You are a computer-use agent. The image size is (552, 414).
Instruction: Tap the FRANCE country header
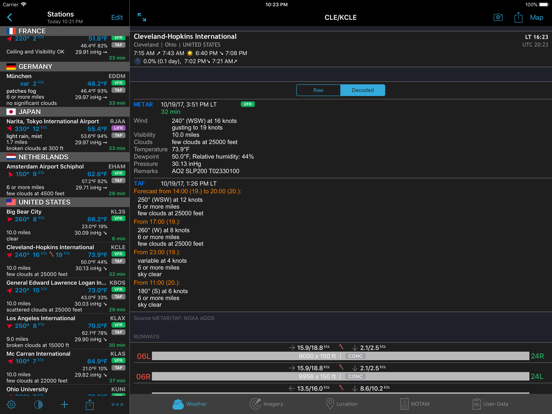pos(65,31)
